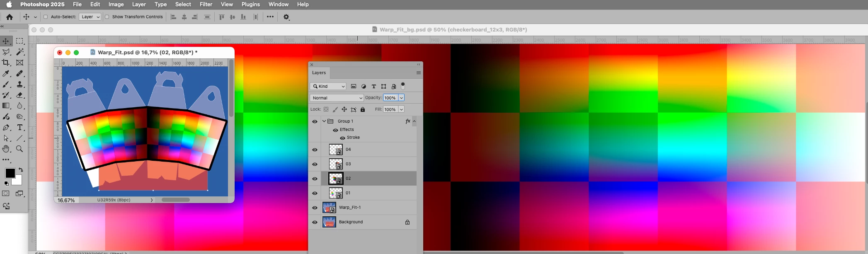This screenshot has height=254, width=868.
Task: Toggle visibility of layer 02
Action: [x=315, y=179]
